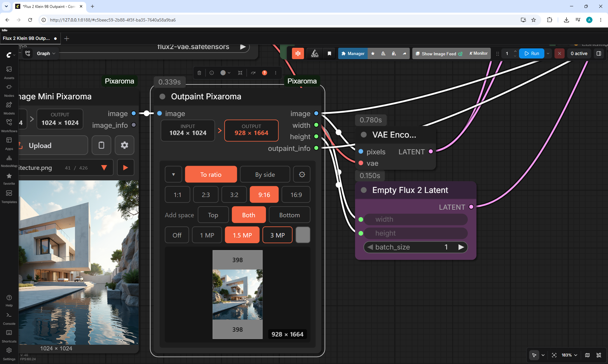This screenshot has width=608, height=364.
Task: Open the Nodes library panel
Action: [9, 90]
